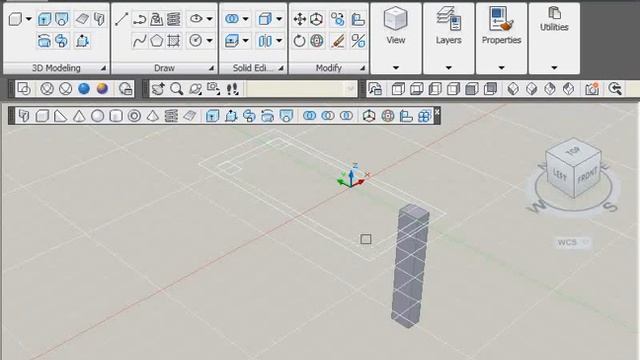Click the Copy icon in the Modify panel
The height and width of the screenshot is (360, 640).
click(338, 19)
